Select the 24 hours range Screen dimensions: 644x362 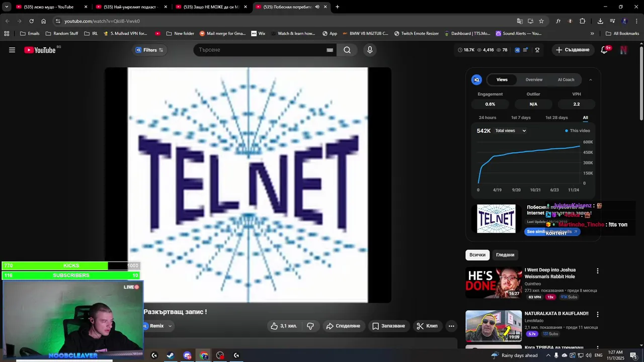point(488,118)
